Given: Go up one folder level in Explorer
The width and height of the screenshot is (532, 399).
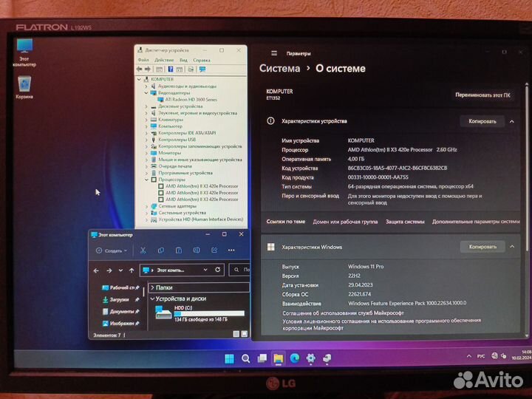Looking at the screenshot, I should (x=132, y=270).
